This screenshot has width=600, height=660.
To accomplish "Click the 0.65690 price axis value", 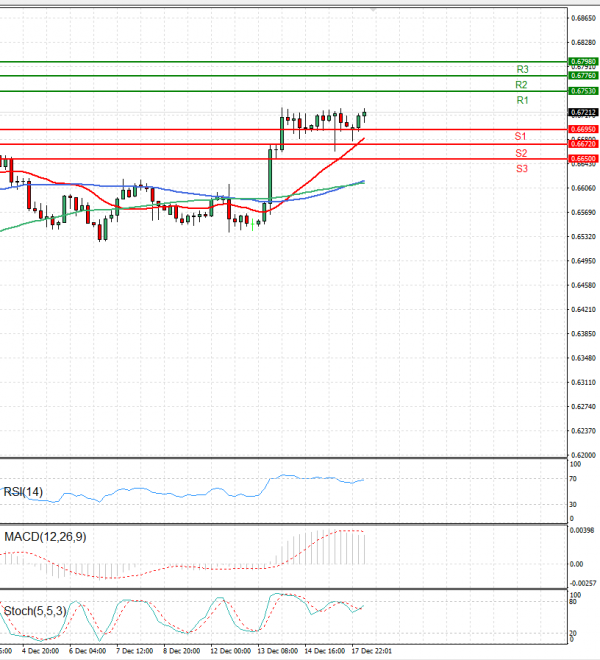I will click(x=584, y=212).
